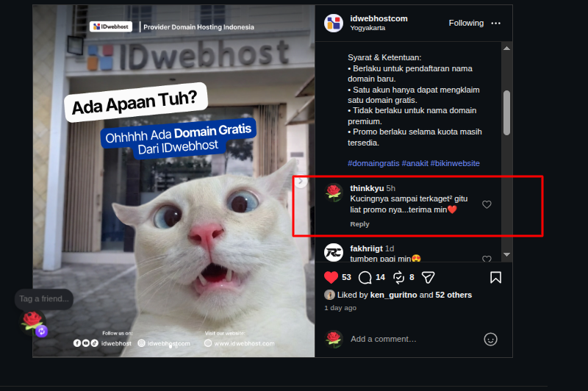Viewport: 588px width, 391px height.
Task: Click the caption scrollbar down arrow
Action: (x=506, y=254)
